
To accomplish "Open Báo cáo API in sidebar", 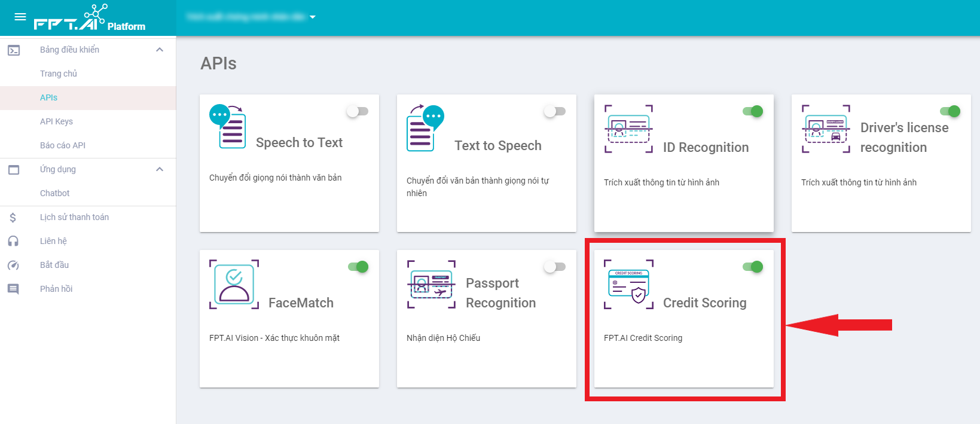I will pos(88,145).
